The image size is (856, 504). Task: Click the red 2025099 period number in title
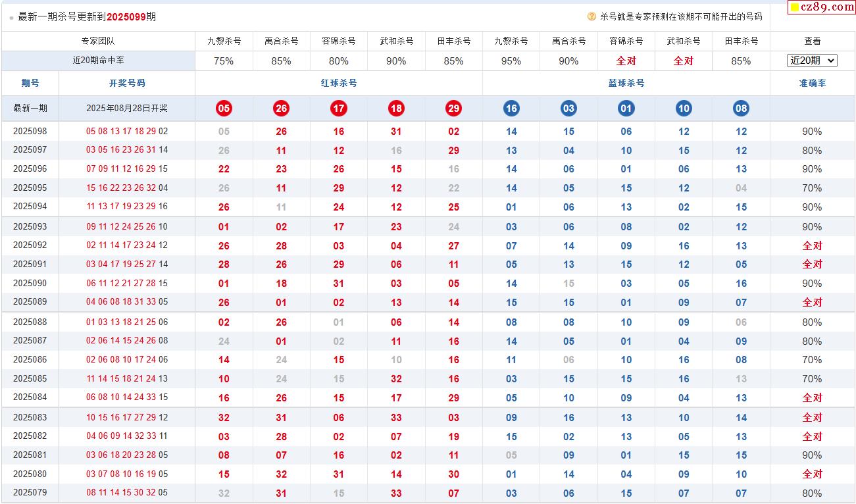(x=126, y=16)
